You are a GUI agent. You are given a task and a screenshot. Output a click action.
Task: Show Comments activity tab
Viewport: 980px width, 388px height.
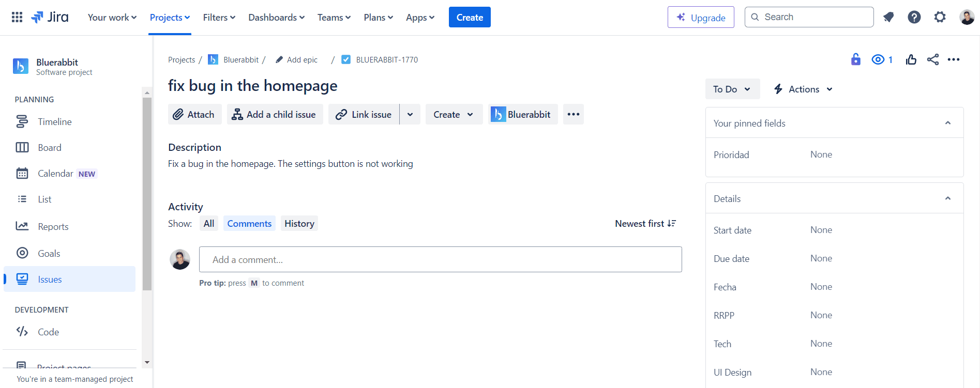[x=249, y=223]
